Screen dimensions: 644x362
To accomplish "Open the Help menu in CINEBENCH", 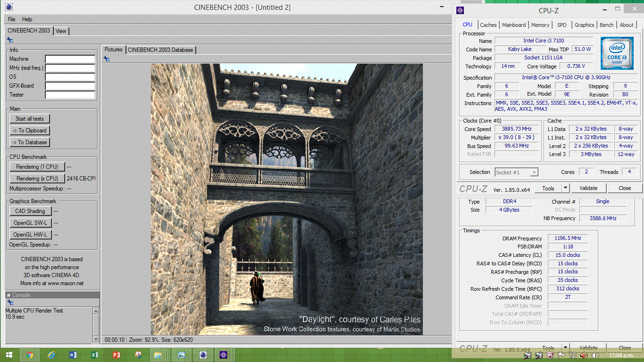I will [x=27, y=19].
